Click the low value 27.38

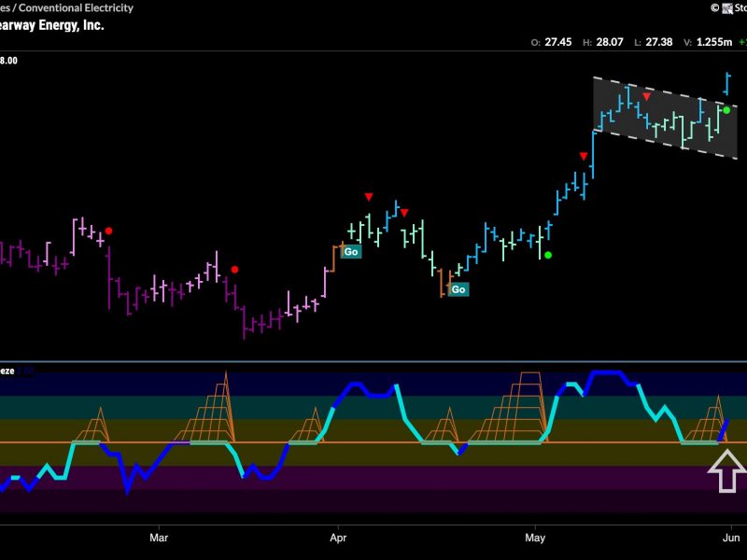coord(659,42)
